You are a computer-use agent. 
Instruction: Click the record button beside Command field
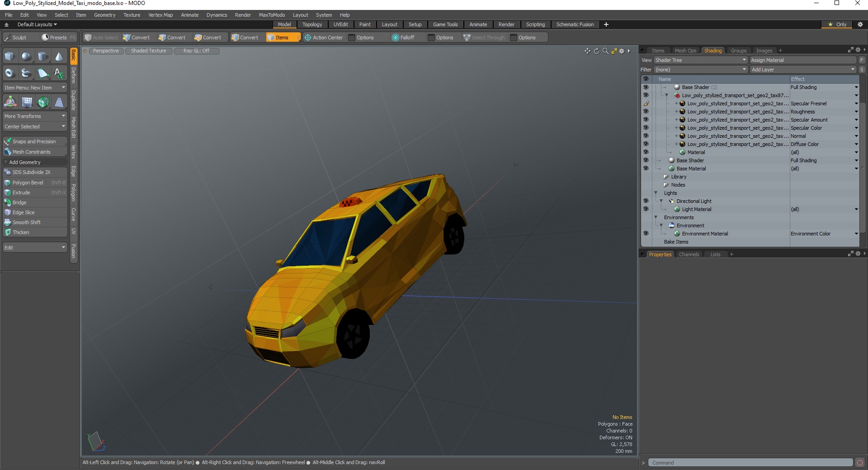click(860, 462)
